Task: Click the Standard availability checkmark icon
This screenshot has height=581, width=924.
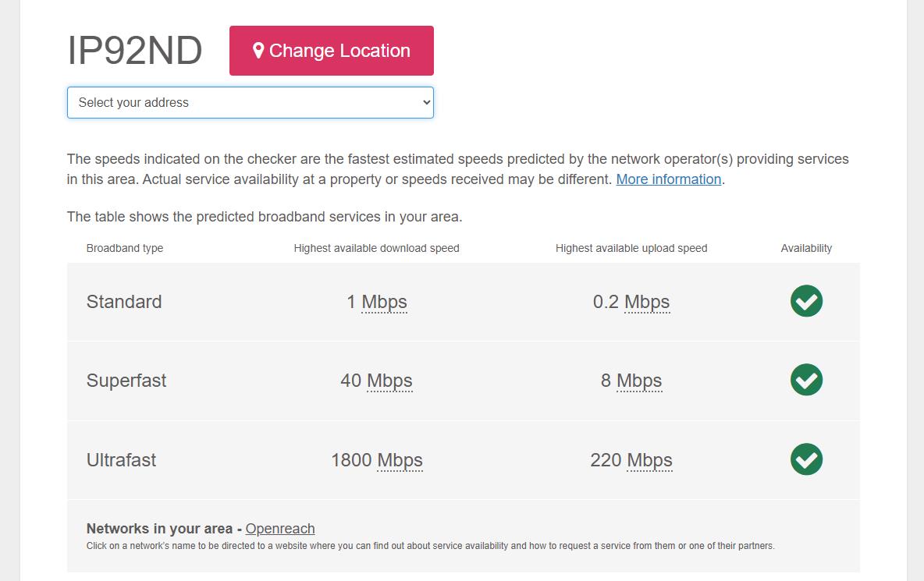Action: pyautogui.click(x=806, y=301)
